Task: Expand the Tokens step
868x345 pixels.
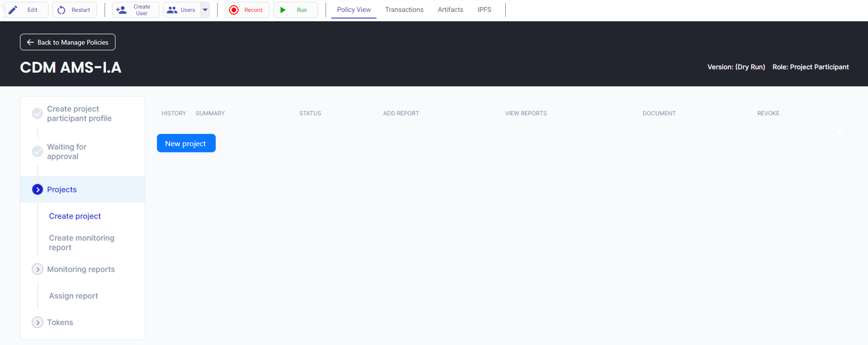Action: (x=38, y=322)
